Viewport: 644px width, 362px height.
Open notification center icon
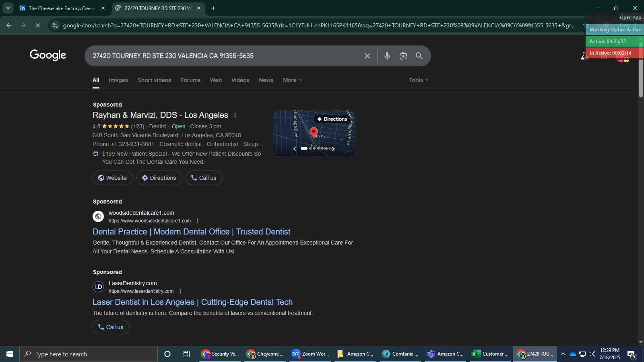point(632,354)
